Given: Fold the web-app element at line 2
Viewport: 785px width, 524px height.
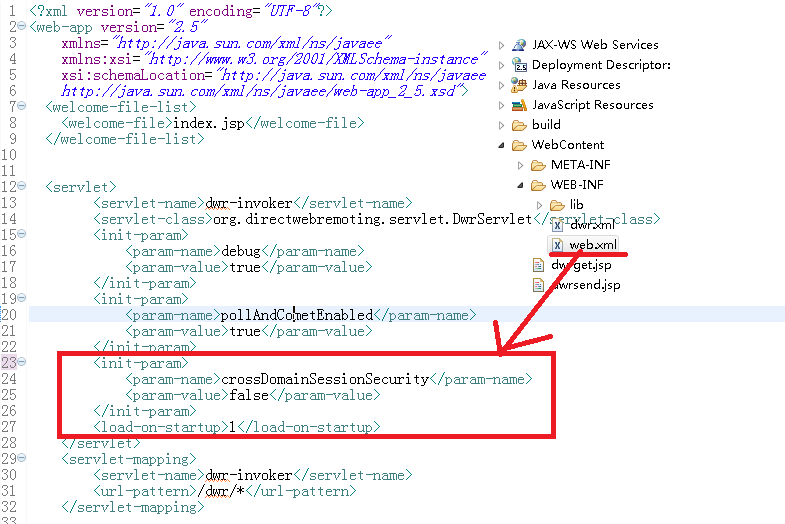Looking at the screenshot, I should pos(22,26).
